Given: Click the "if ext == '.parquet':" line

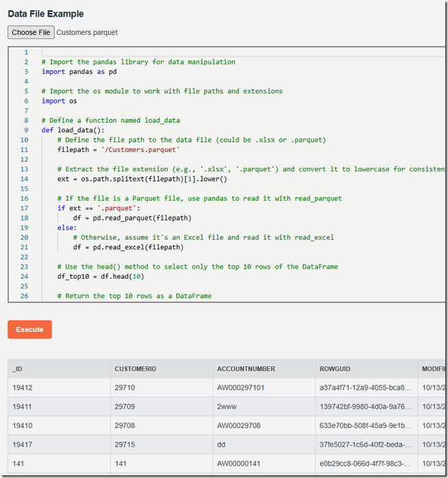Looking at the screenshot, I should [99, 208].
